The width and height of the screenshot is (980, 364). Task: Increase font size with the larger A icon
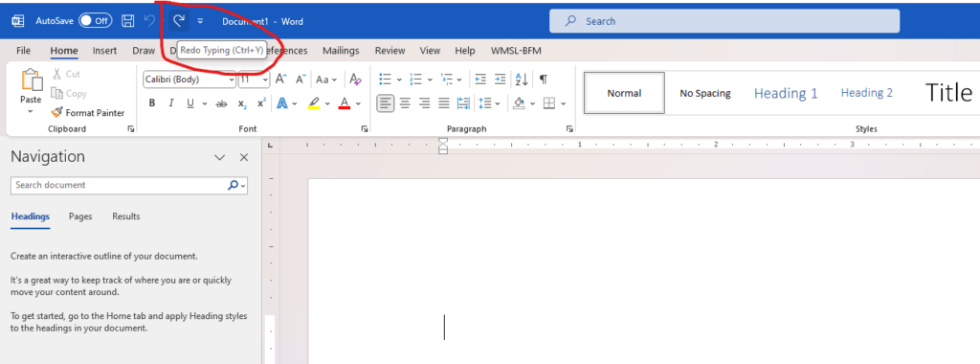280,80
